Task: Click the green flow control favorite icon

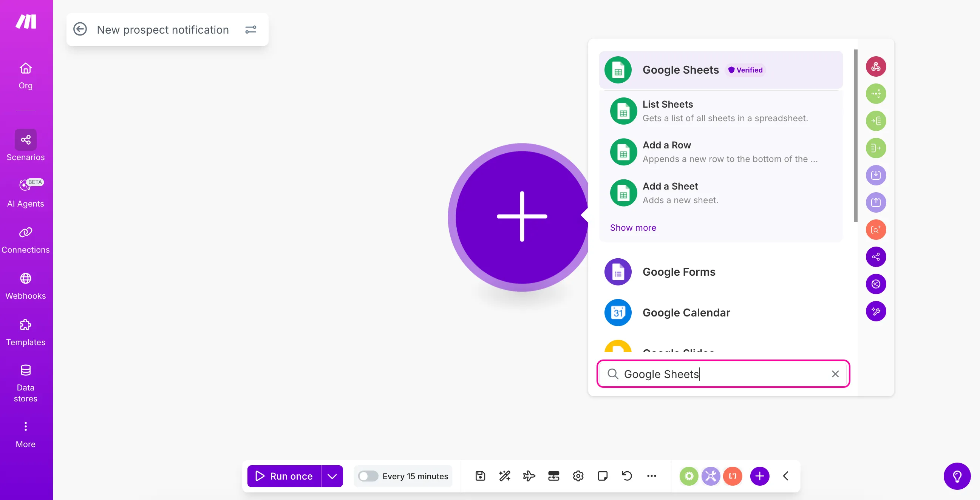Action: [x=689, y=476]
